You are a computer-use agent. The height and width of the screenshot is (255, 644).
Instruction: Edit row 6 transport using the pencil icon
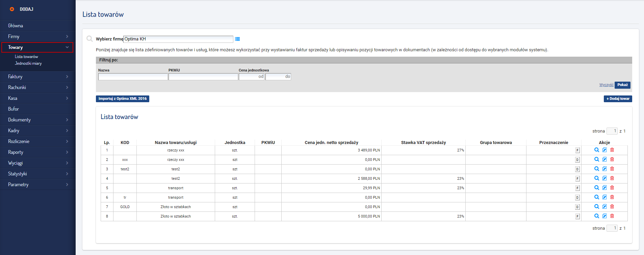[604, 197]
